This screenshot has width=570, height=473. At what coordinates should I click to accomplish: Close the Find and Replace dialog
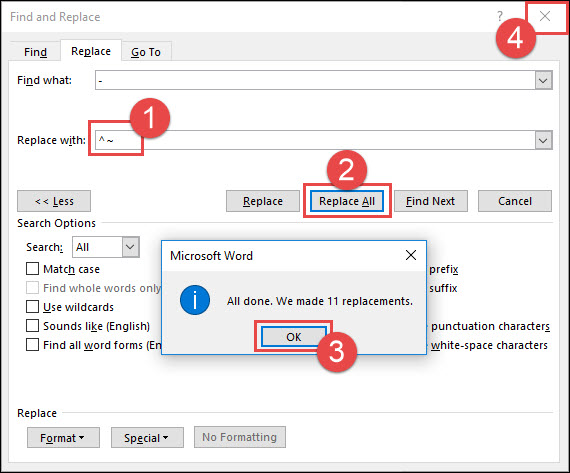[x=545, y=16]
